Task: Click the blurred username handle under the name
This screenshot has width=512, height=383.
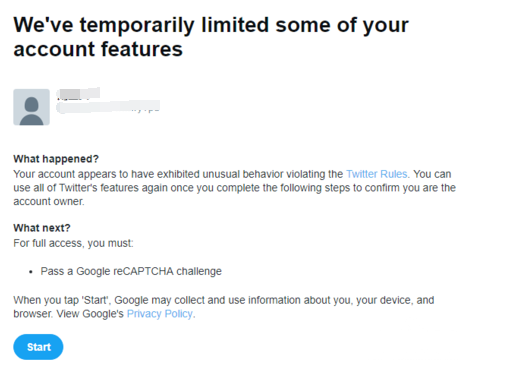Action: 108,107
